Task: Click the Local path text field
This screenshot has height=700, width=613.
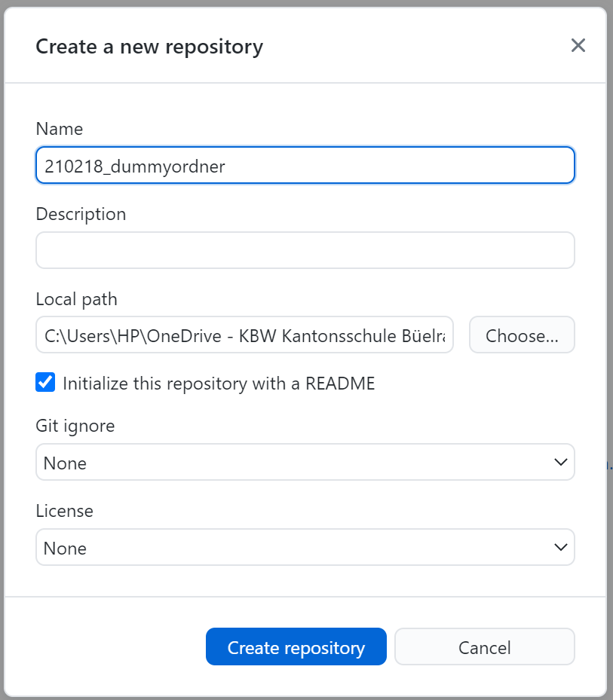Action: click(x=244, y=335)
